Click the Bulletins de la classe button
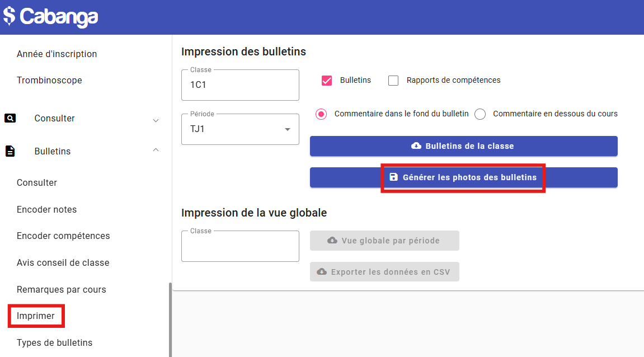644x357 pixels. [463, 146]
